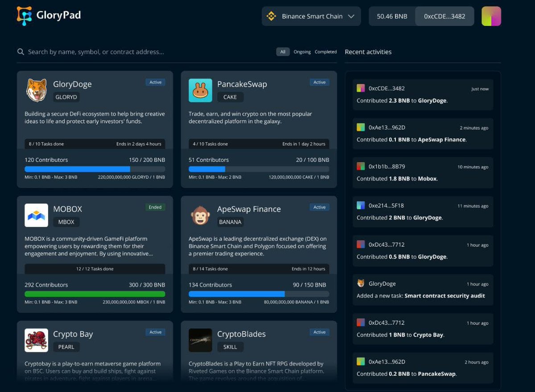Click '150 / 200 BNB' on GloryDoge card
The width and height of the screenshot is (535, 392).
147,160
